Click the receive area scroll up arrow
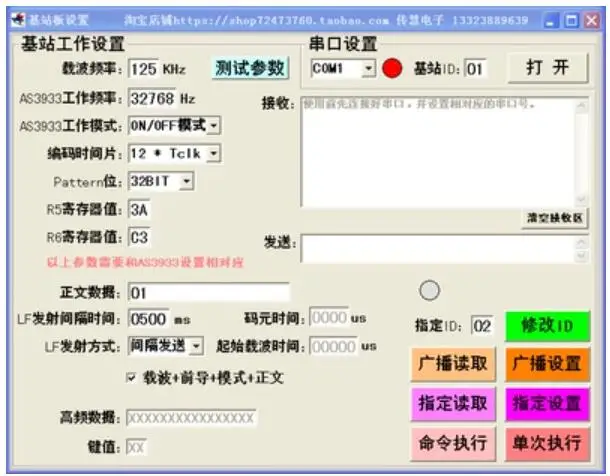The width and height of the screenshot is (610, 476). [x=582, y=105]
